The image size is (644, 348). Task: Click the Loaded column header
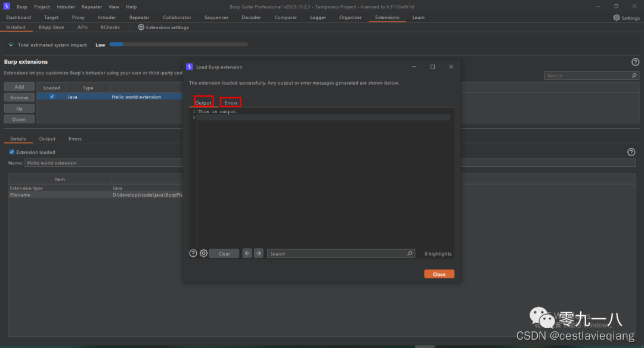[52, 88]
